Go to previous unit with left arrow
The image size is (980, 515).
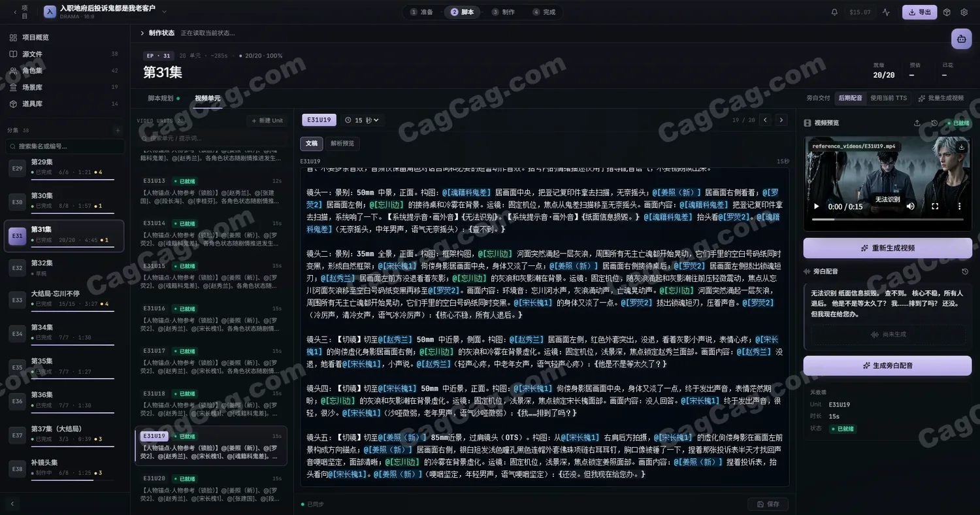(765, 120)
